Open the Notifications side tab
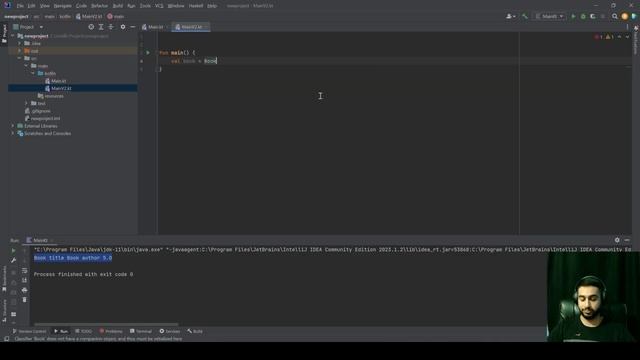 click(636, 40)
